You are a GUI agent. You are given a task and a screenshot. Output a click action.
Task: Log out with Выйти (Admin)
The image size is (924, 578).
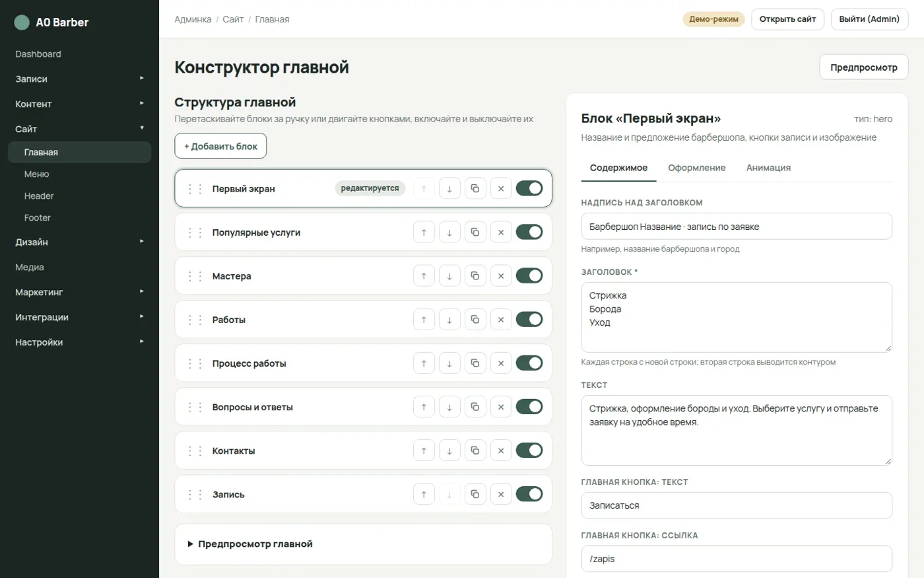869,19
